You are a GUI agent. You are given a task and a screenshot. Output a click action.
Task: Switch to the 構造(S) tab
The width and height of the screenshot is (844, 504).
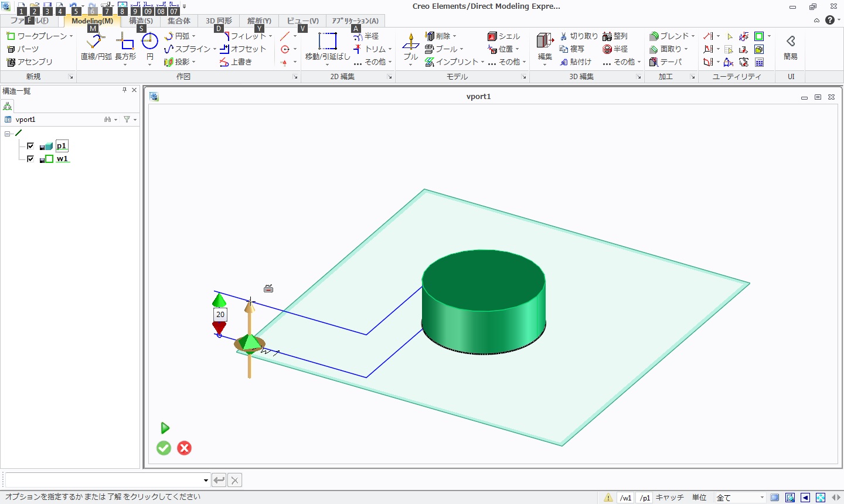(x=141, y=21)
